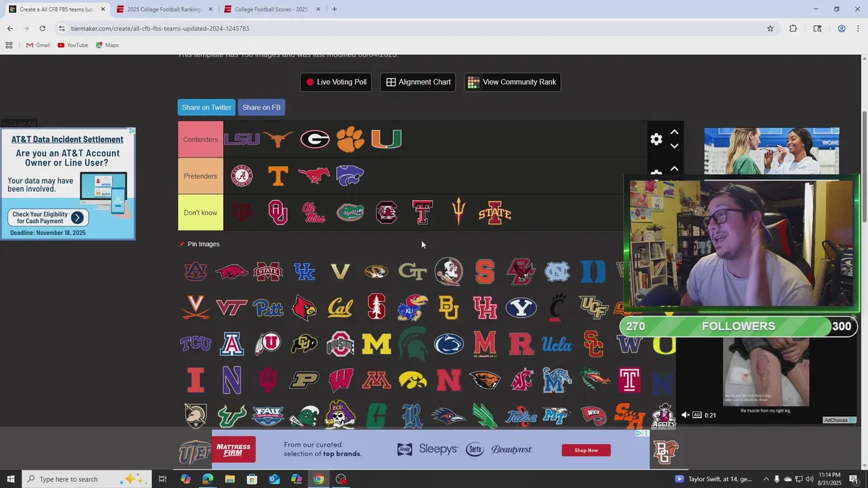Open Chrome icon in taskbar
This screenshot has width=868, height=488.
pos(318,479)
